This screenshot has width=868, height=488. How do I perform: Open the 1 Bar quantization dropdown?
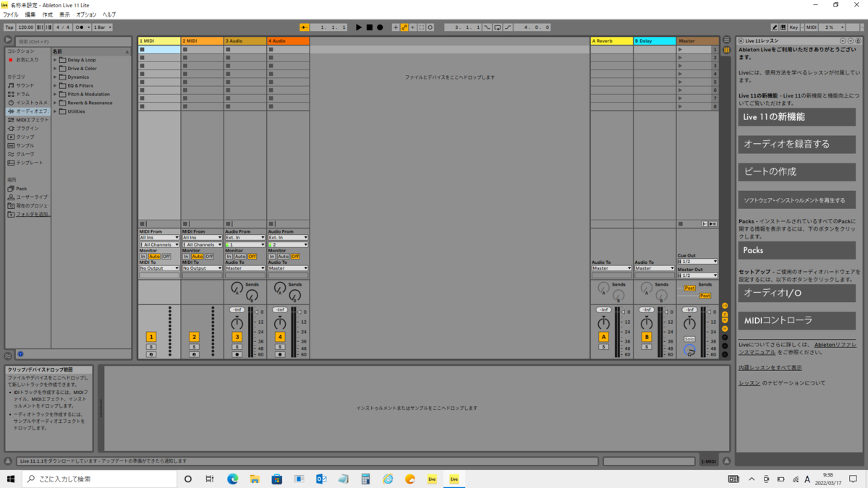(103, 27)
